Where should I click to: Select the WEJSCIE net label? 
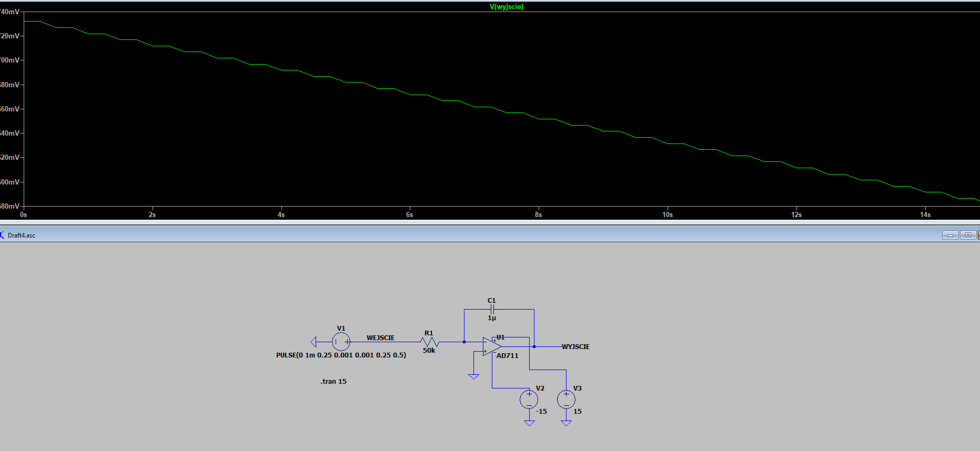click(380, 338)
